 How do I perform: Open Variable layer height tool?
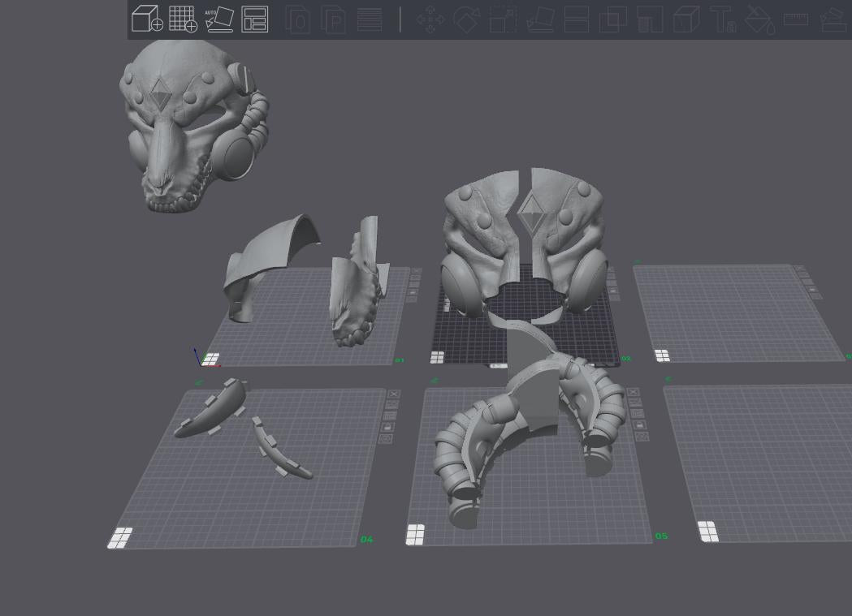[x=370, y=19]
